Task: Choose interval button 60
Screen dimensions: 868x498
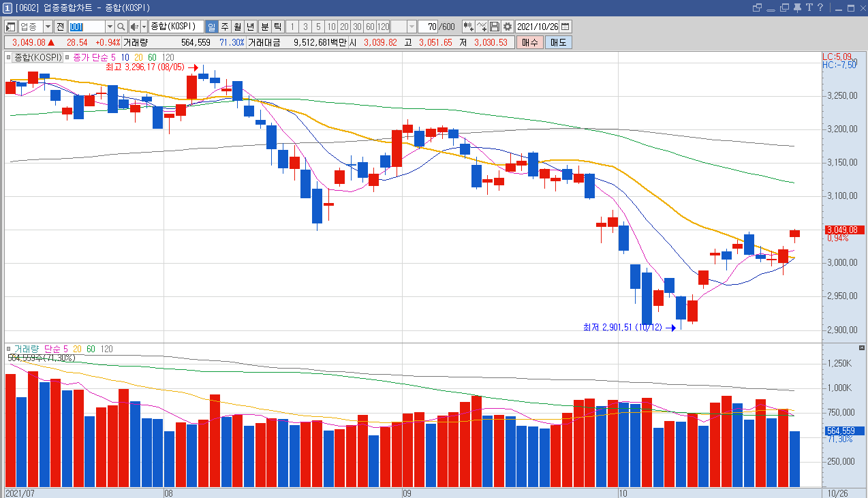Action: (x=369, y=27)
